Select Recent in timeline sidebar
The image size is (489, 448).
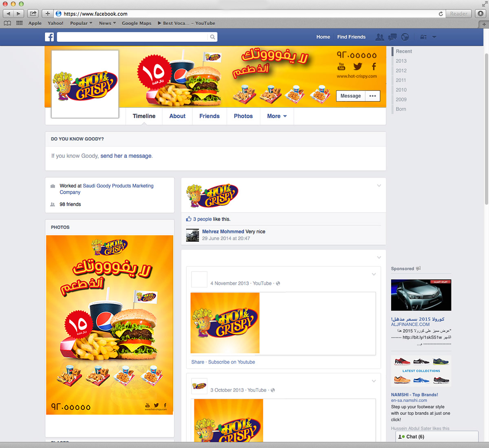(x=404, y=51)
